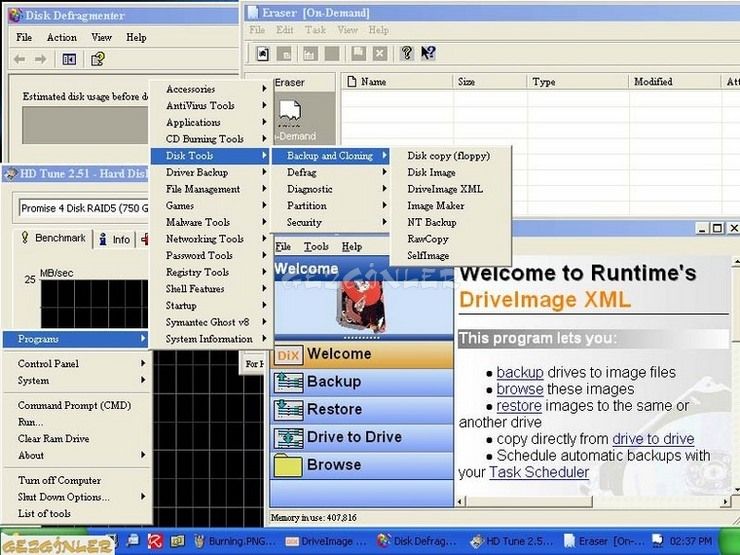Expand AntiVirus Tools submenu
This screenshot has width=740, height=555.
pos(211,106)
